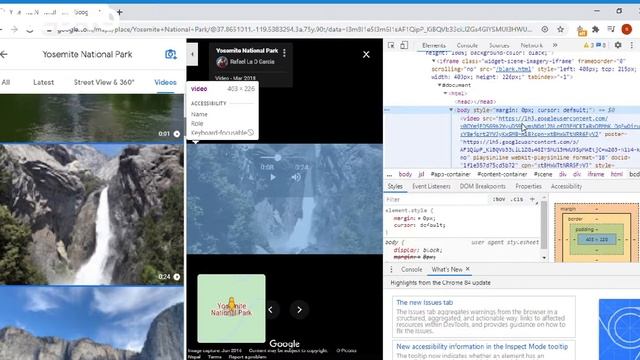The height and width of the screenshot is (360, 640).
Task: Collapse the side panel arrow
Action: point(192,54)
